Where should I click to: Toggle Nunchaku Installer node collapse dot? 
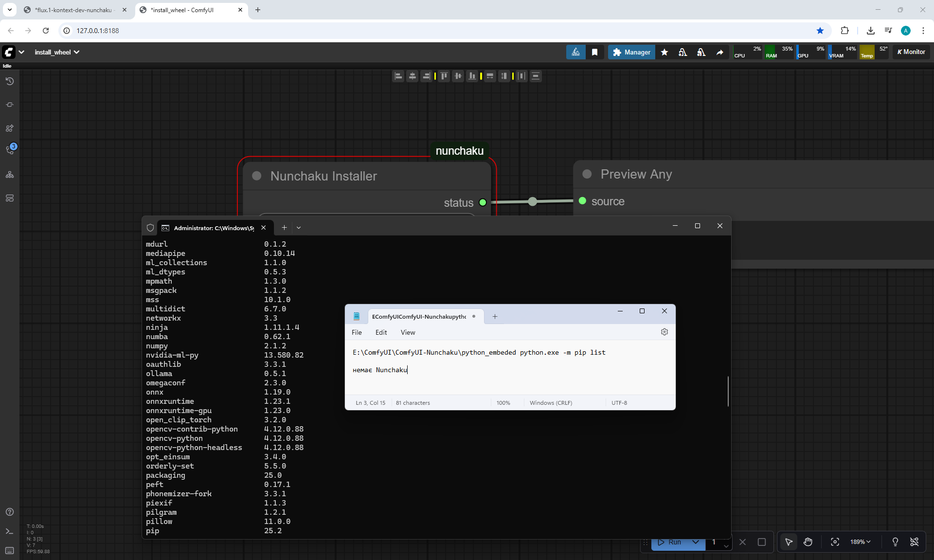point(257,176)
